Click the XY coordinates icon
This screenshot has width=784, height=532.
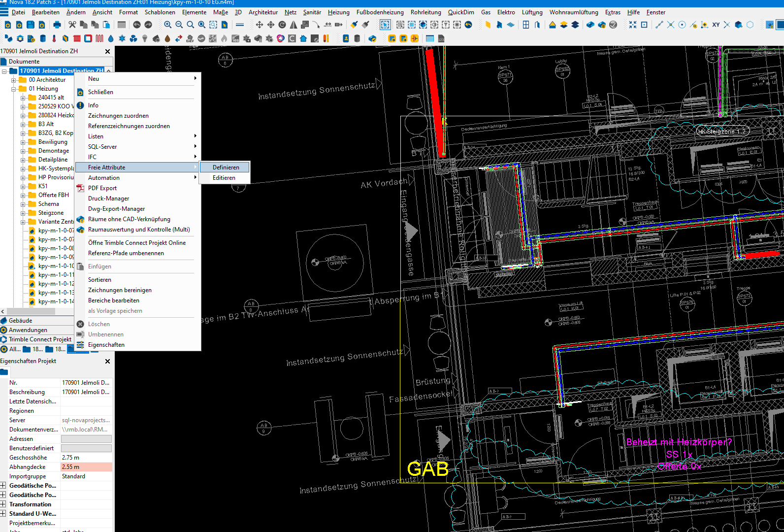[716, 25]
